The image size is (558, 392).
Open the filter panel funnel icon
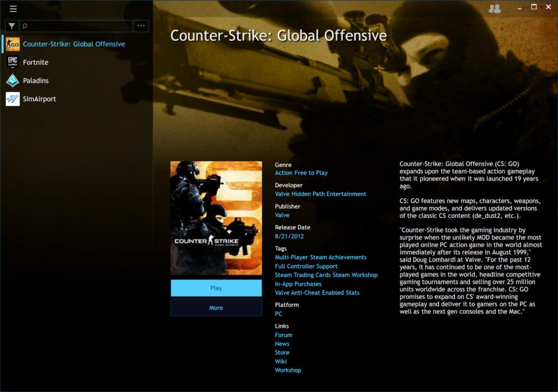[12, 26]
